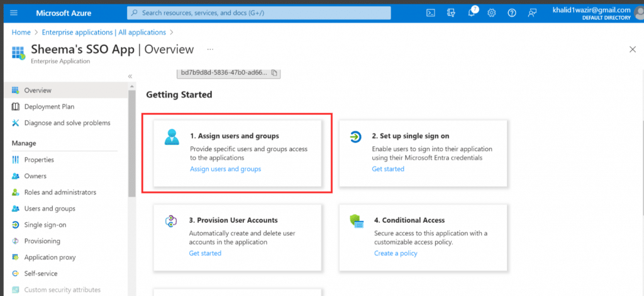Viewport: 644px width, 296px height.
Task: Click the Self-service sidebar icon
Action: 16,273
